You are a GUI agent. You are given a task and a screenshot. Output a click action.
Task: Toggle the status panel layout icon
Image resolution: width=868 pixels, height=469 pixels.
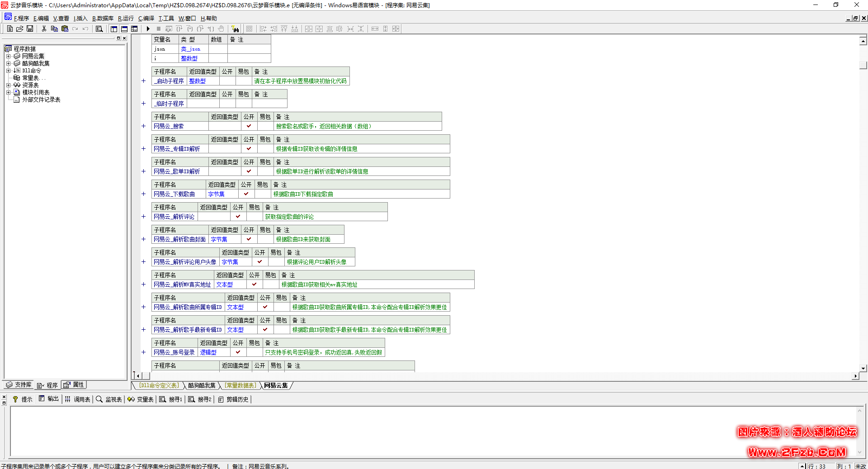pos(124,28)
